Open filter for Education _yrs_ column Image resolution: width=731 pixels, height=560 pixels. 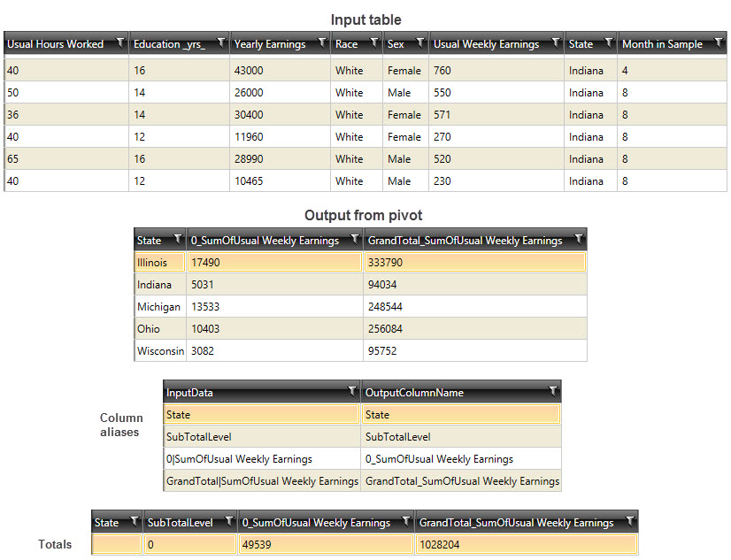[221, 42]
